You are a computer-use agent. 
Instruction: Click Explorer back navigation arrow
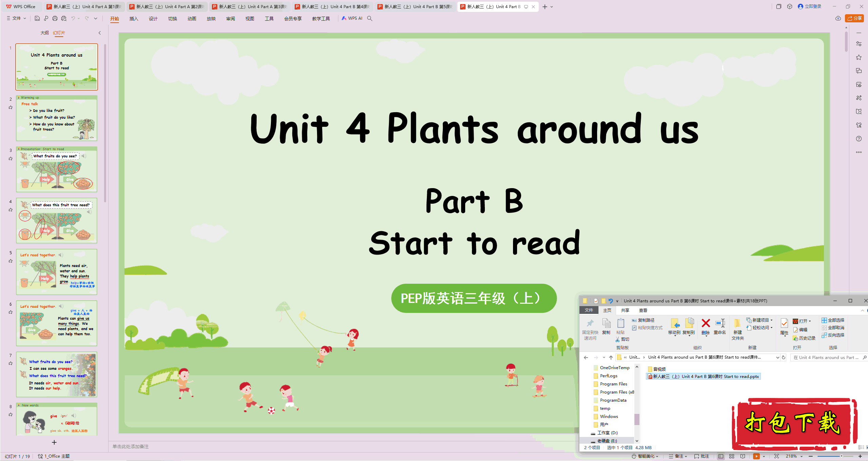tap(586, 357)
